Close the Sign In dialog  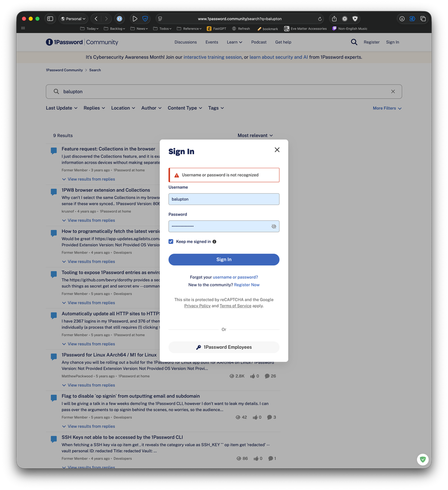point(277,150)
